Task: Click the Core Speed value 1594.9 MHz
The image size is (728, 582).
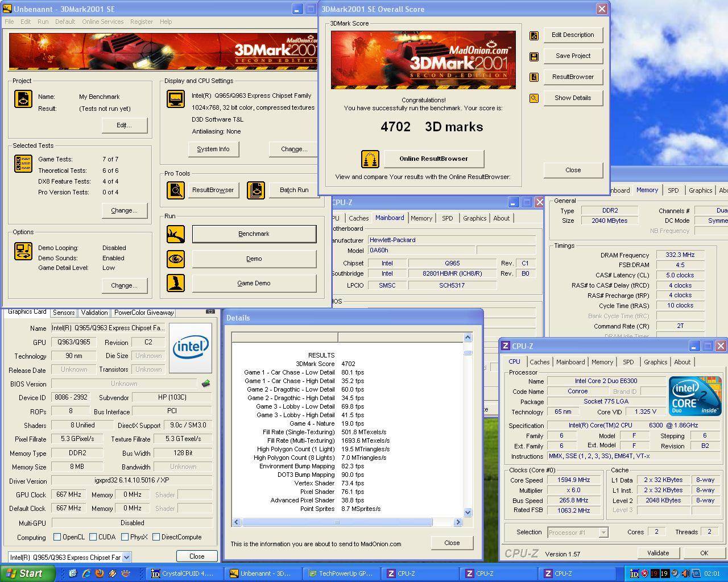Action: pyautogui.click(x=574, y=480)
